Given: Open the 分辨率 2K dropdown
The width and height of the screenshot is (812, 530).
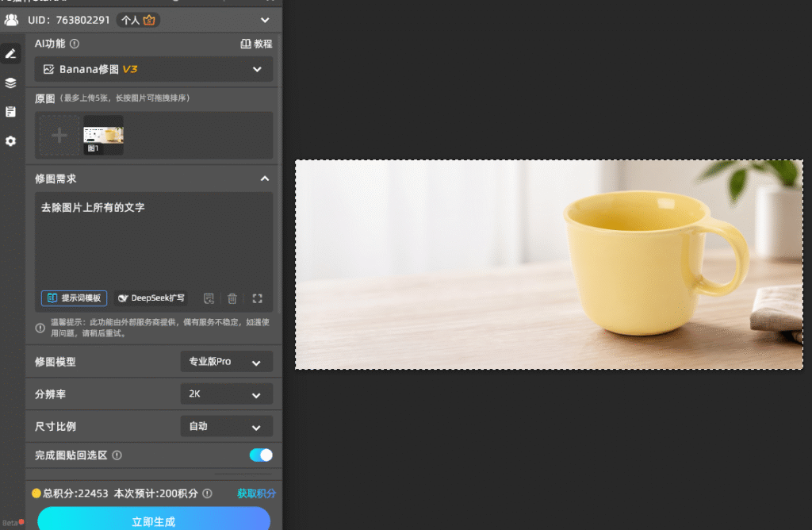Looking at the screenshot, I should [x=226, y=394].
